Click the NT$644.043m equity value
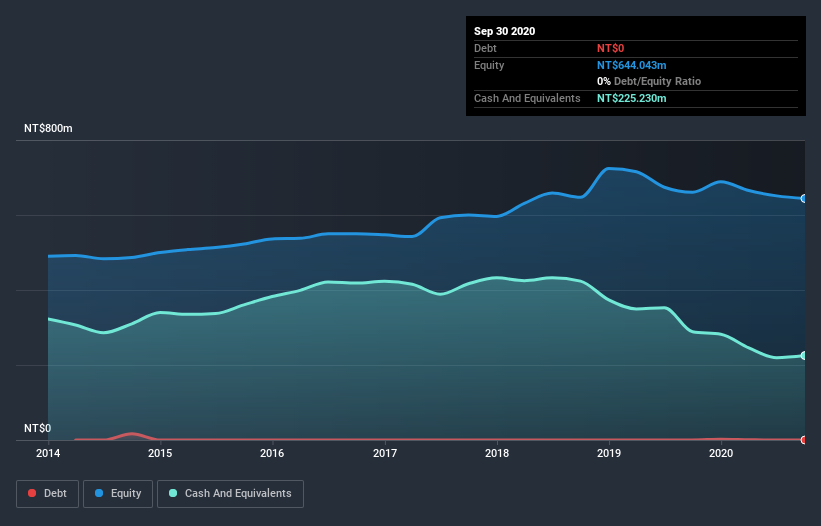 coord(631,65)
